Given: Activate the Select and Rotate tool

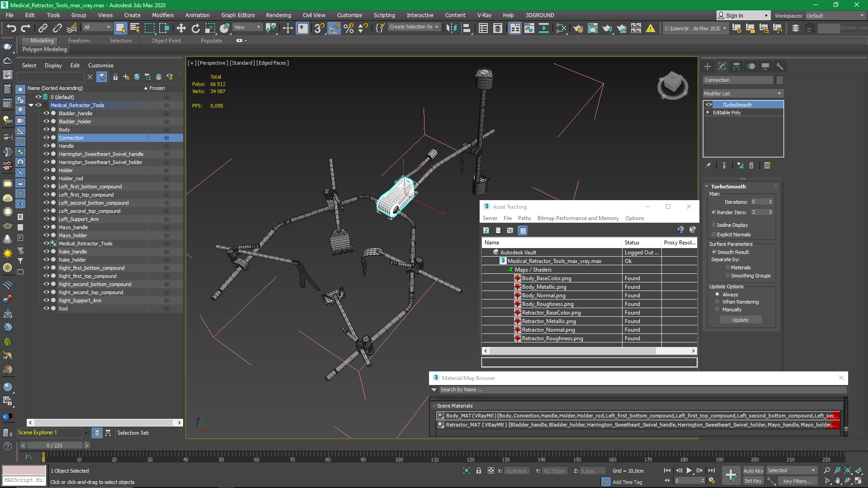Looking at the screenshot, I should (x=195, y=28).
